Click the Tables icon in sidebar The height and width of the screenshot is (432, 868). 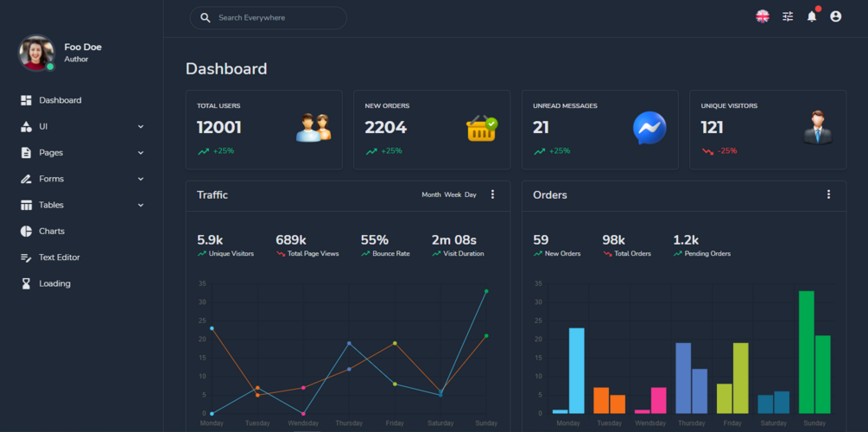pyautogui.click(x=26, y=205)
